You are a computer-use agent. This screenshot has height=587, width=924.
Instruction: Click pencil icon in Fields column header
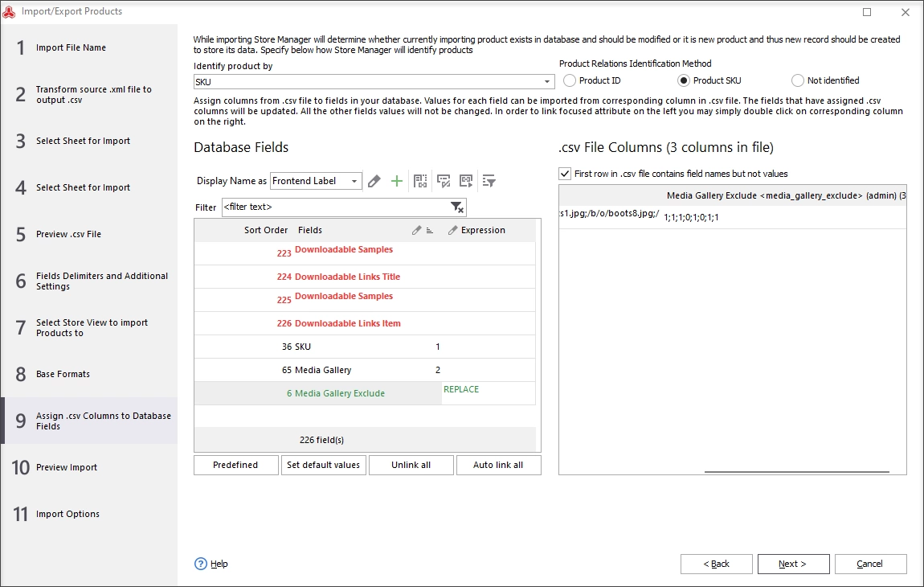(417, 230)
